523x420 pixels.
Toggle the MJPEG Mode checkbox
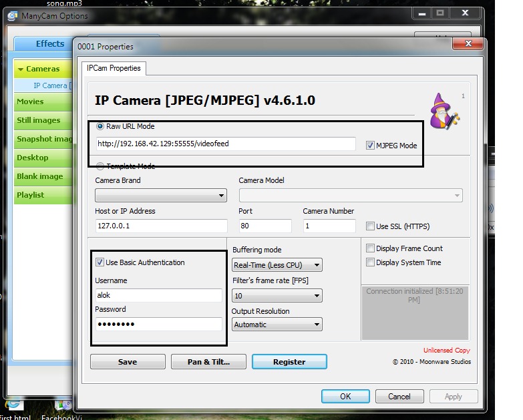click(x=370, y=146)
